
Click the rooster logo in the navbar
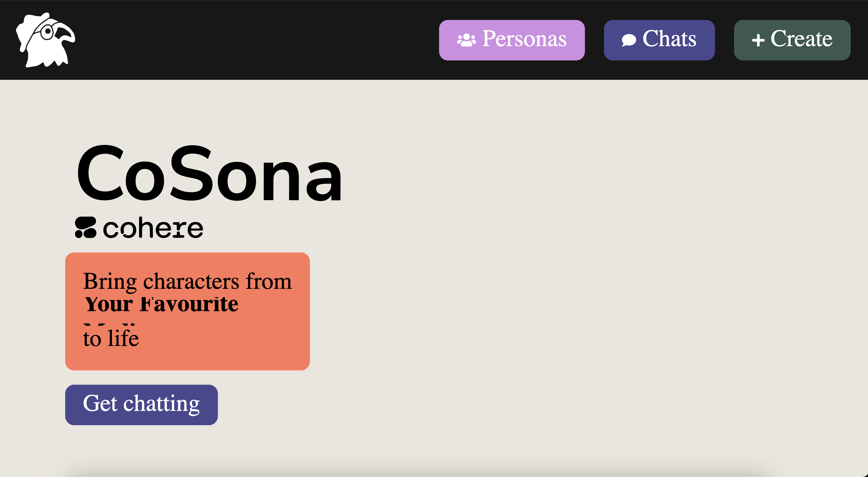point(46,40)
